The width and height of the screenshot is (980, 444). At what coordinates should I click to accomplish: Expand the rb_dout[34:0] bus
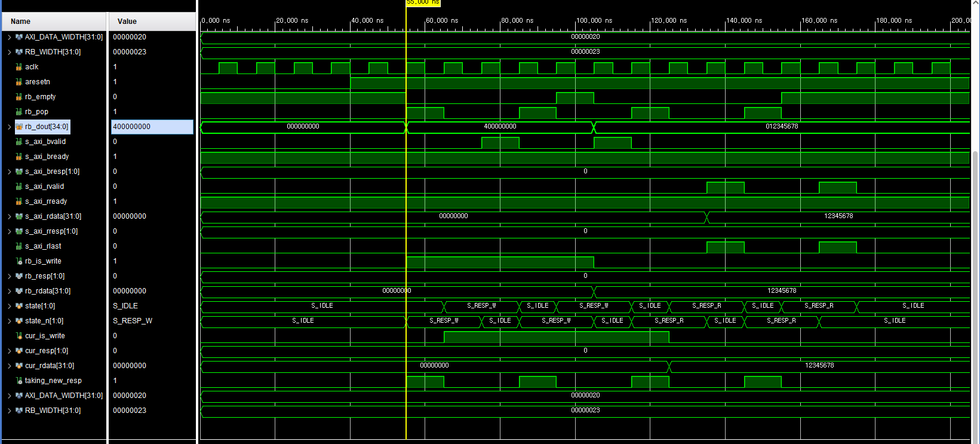click(x=9, y=127)
